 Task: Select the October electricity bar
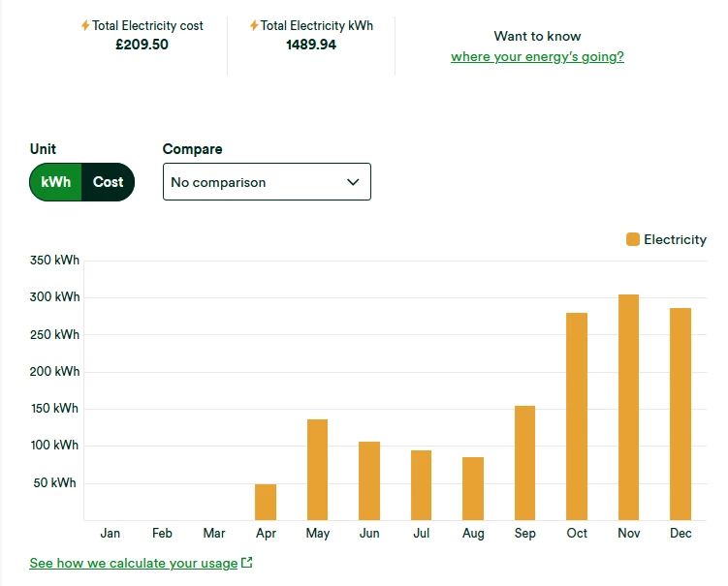(x=577, y=416)
